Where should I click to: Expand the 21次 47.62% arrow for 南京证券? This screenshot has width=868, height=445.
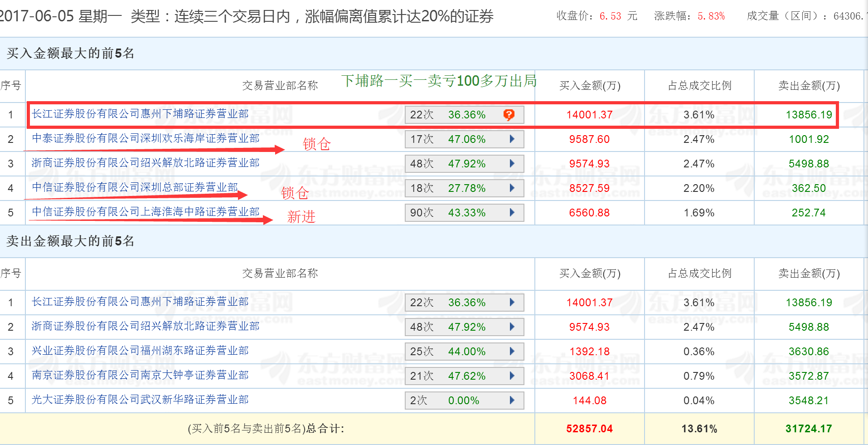[512, 376]
